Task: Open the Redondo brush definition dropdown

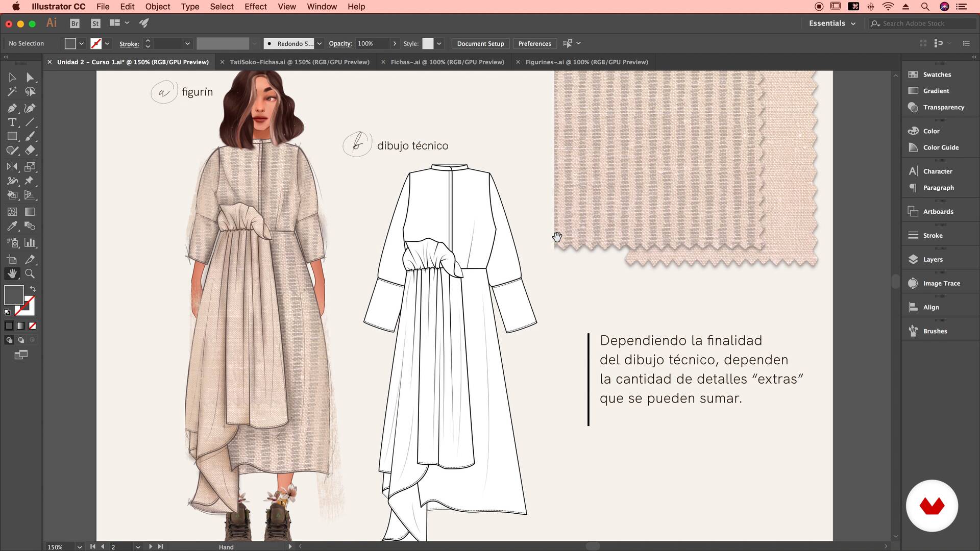Action: tap(320, 43)
